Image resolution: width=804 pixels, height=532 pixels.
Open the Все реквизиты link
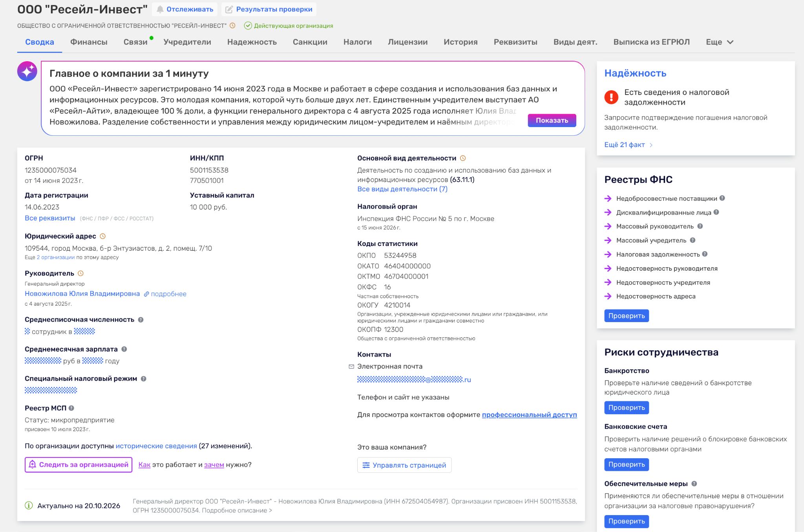pyautogui.click(x=50, y=218)
